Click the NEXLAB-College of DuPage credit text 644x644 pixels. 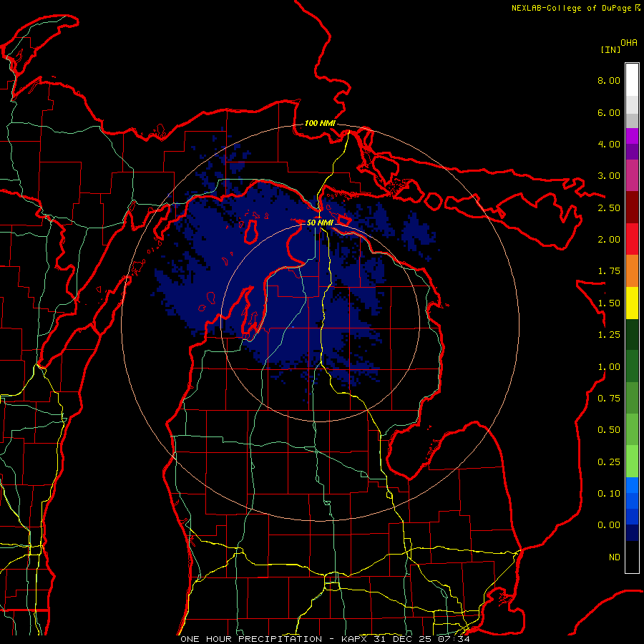tap(575, 8)
